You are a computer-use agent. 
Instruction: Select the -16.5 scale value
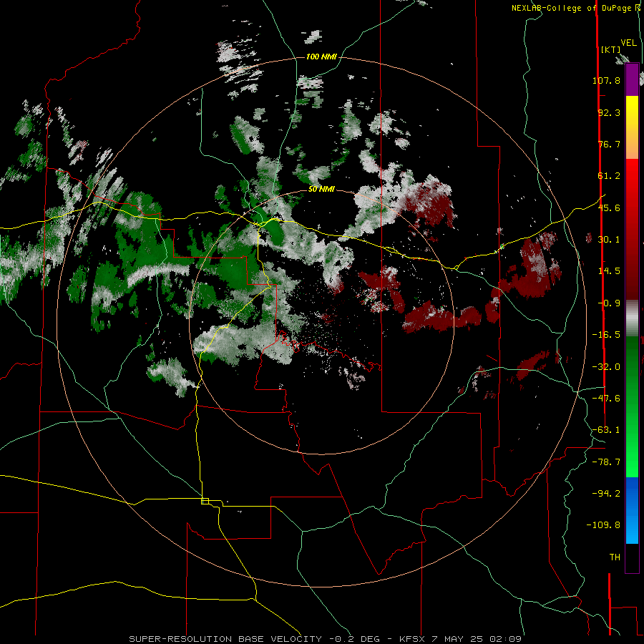tap(606, 335)
